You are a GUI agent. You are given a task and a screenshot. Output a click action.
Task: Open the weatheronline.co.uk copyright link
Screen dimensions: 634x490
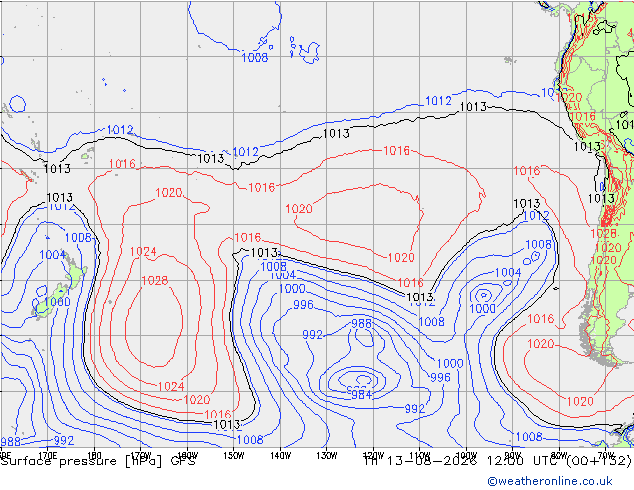click(x=550, y=481)
